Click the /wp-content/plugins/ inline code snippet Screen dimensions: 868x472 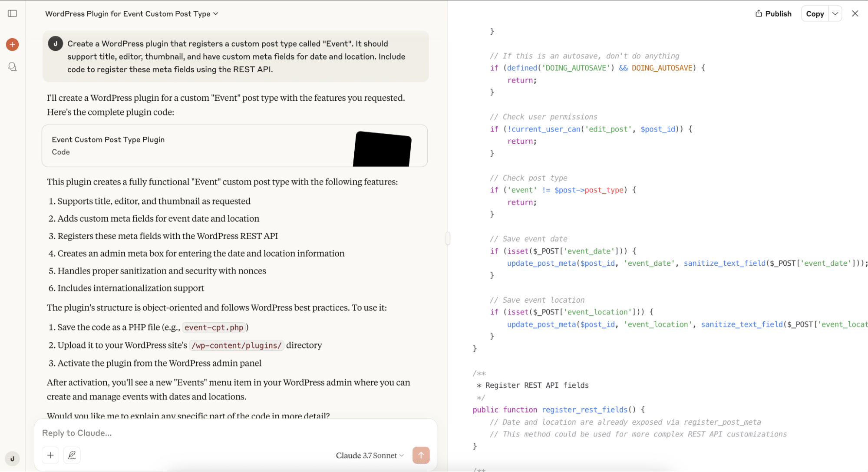click(237, 346)
